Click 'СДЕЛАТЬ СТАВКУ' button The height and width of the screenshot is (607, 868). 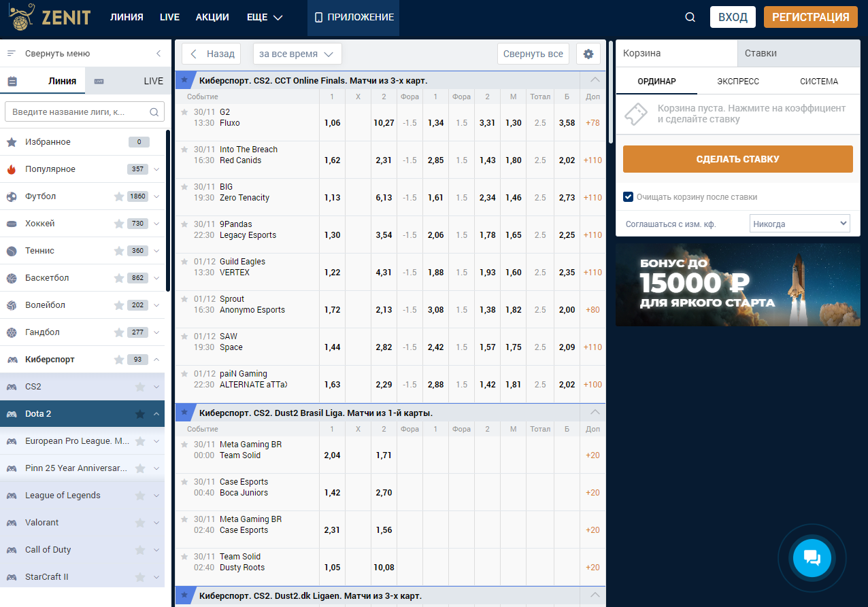coord(738,159)
